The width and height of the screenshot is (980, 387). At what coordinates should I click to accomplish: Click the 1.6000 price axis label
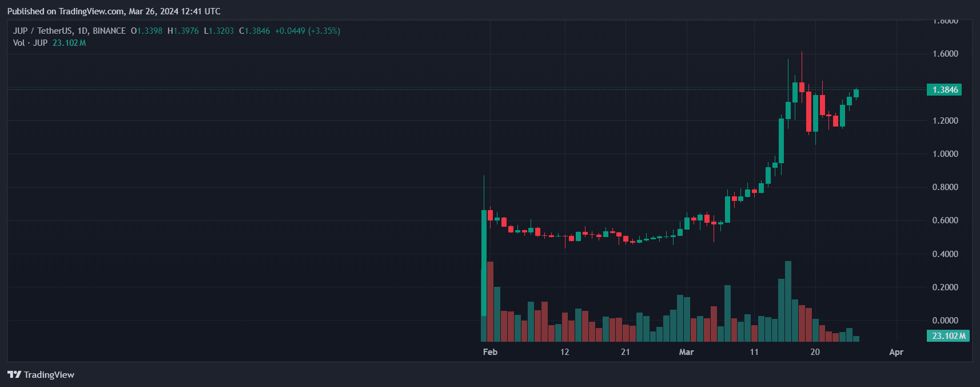pyautogui.click(x=945, y=54)
